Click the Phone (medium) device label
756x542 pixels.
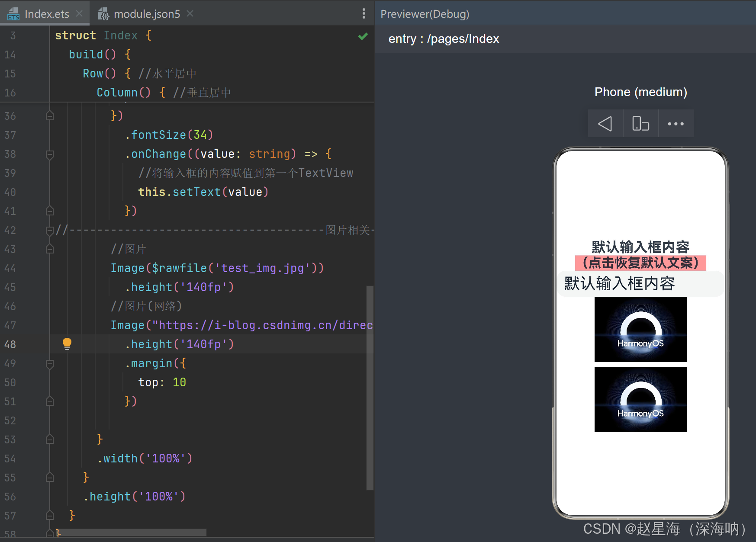coord(640,92)
